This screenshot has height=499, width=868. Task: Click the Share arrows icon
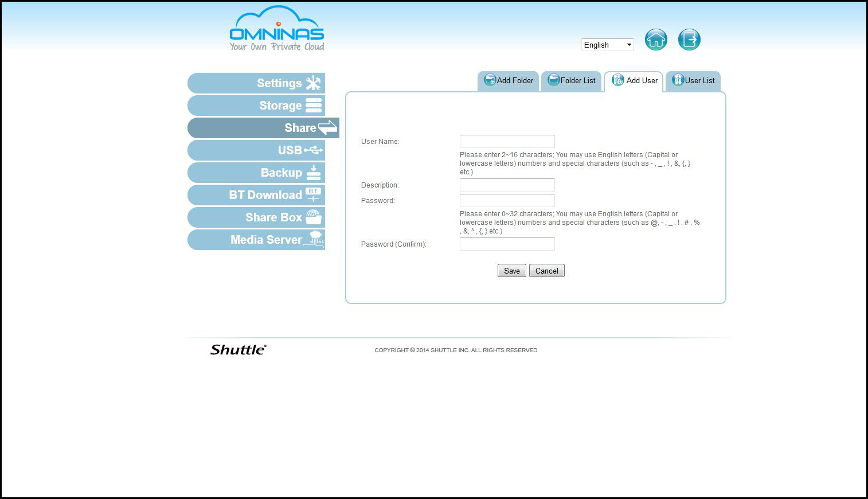(328, 127)
